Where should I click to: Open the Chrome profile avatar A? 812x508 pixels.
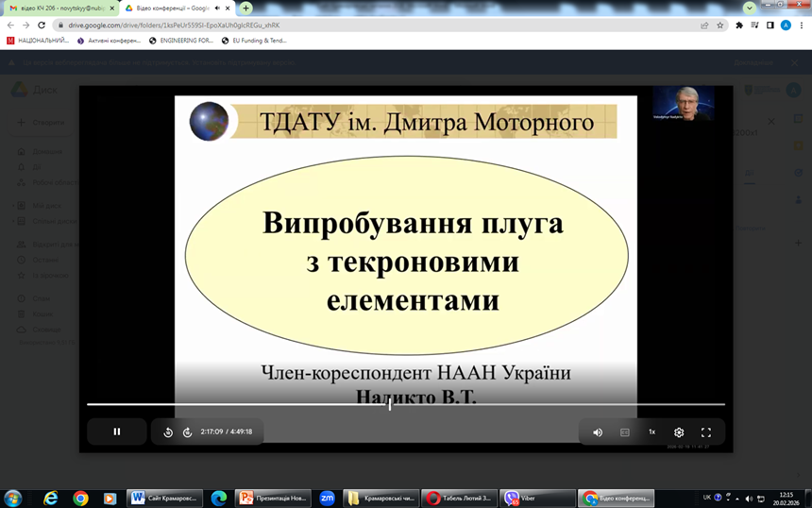(x=786, y=25)
